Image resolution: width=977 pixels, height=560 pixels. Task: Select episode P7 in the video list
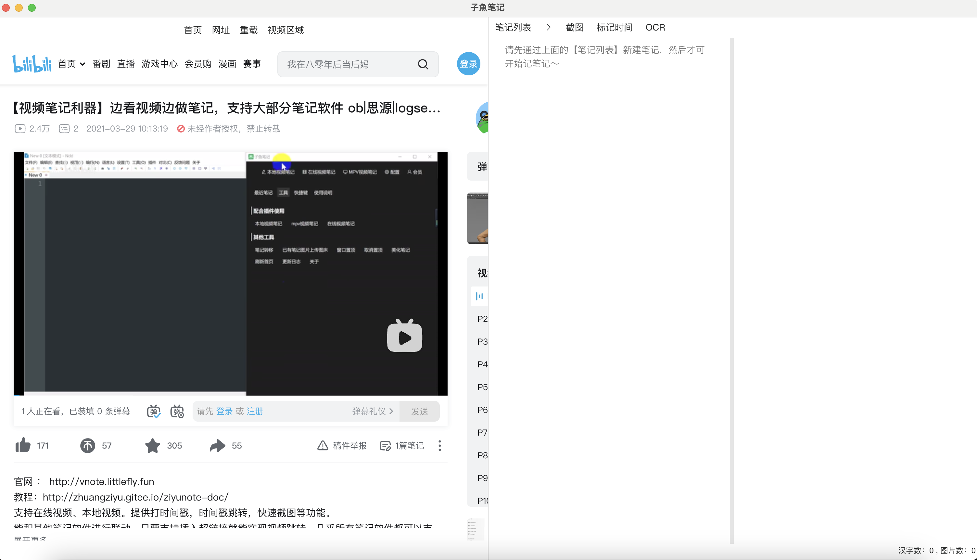482,432
